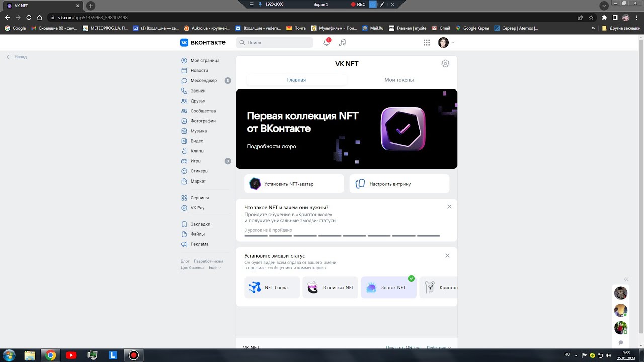
Task: Expand the Ещё footer menu
Action: coord(215,268)
